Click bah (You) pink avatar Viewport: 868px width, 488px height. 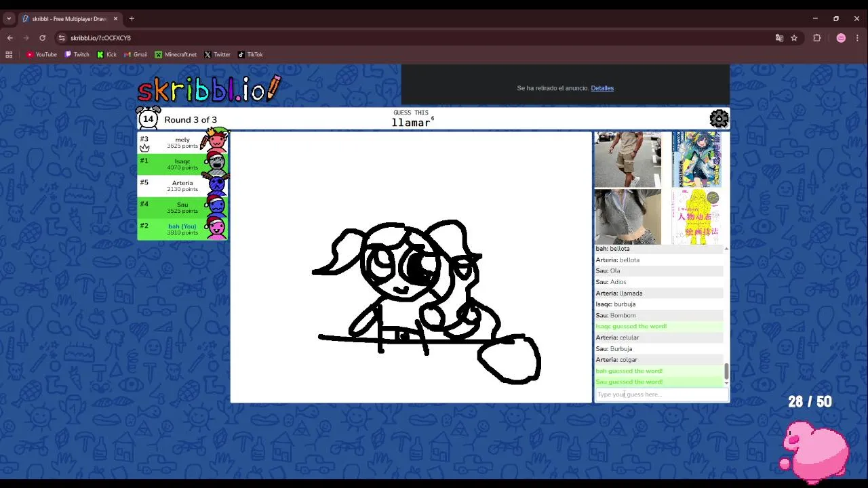[216, 228]
